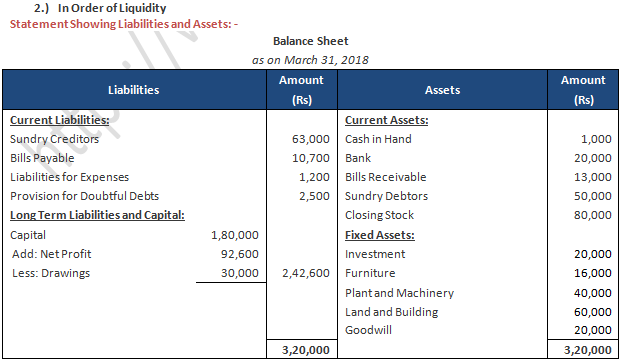
Task: Click the Liabilities column header
Action: point(134,90)
